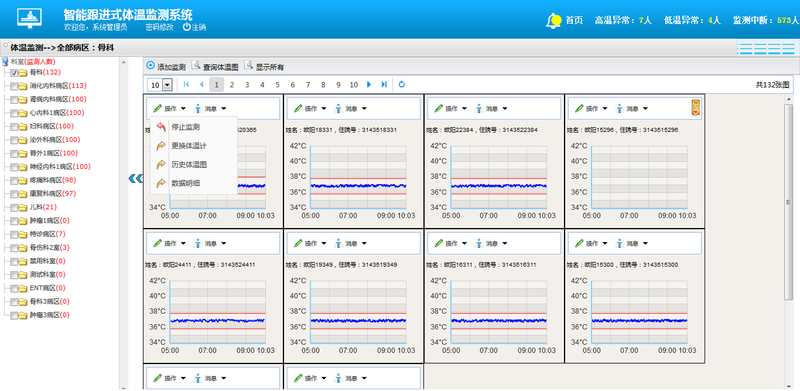Click the 监测中断 573人 link
This screenshot has height=391, width=800.
[766, 20]
